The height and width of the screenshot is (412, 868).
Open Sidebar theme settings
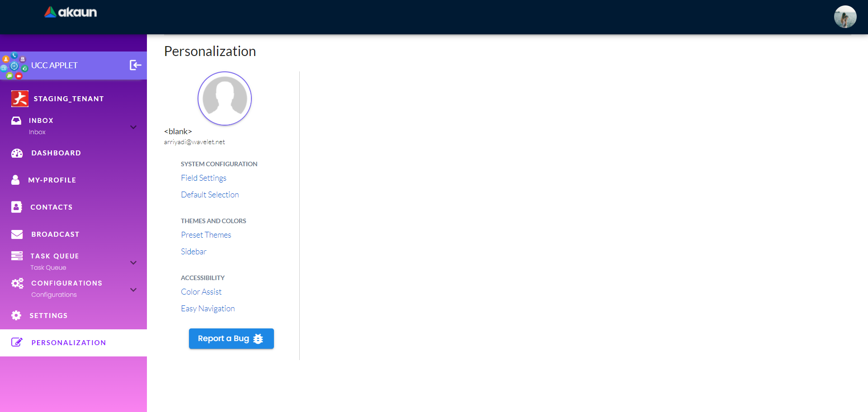pyautogui.click(x=193, y=252)
